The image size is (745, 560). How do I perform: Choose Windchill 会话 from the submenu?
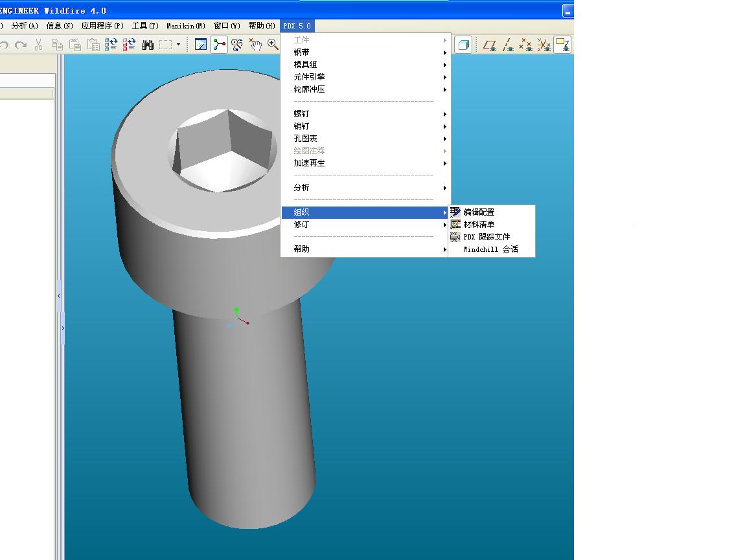[x=492, y=249]
